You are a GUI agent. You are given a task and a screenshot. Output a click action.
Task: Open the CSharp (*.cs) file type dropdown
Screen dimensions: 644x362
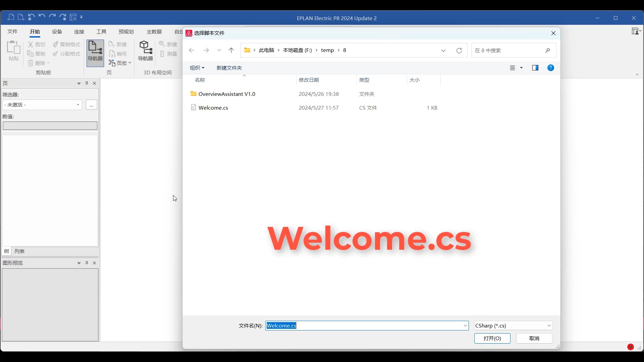(x=549, y=325)
